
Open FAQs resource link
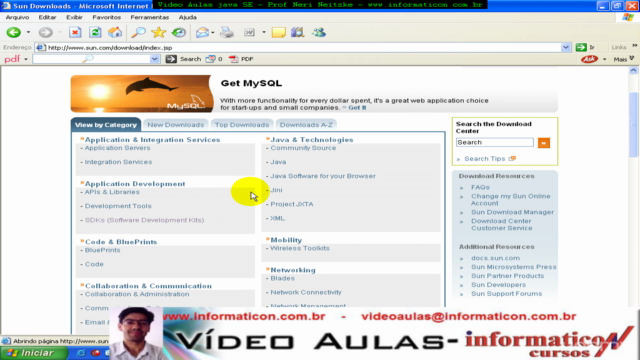tap(480, 187)
